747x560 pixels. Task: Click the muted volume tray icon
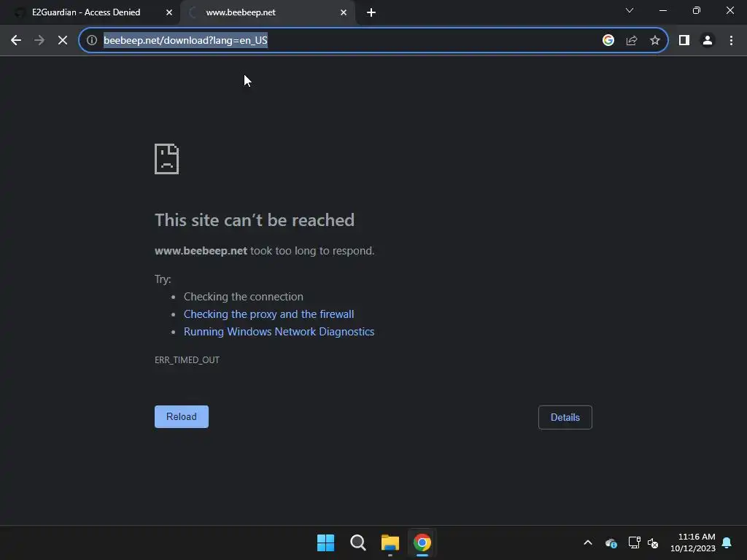point(653,542)
